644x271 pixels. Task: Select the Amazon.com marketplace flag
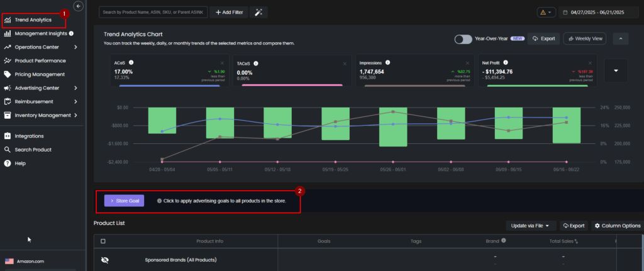pyautogui.click(x=9, y=261)
